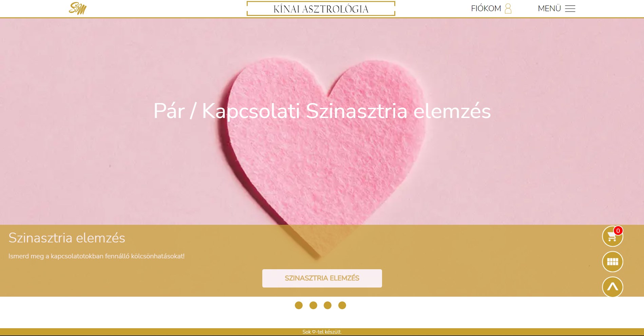The width and height of the screenshot is (644, 336).
Task: Open the hamburger menu icon
Action: click(x=570, y=9)
